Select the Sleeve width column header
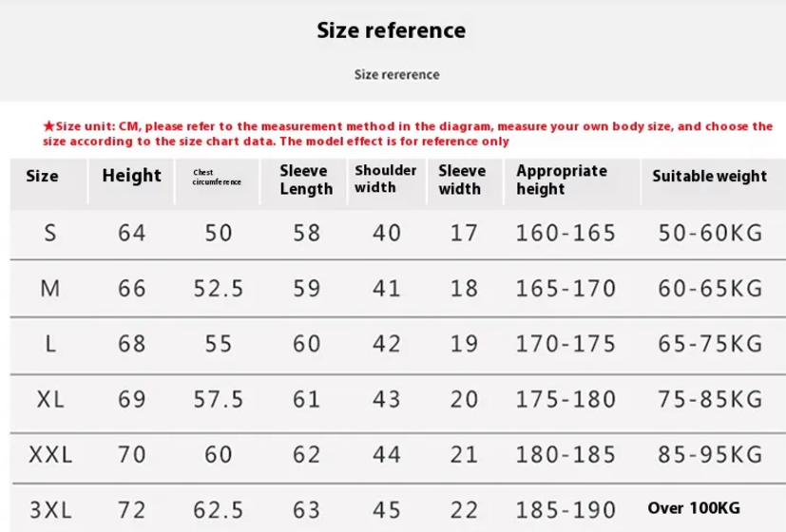 pyautogui.click(x=462, y=180)
